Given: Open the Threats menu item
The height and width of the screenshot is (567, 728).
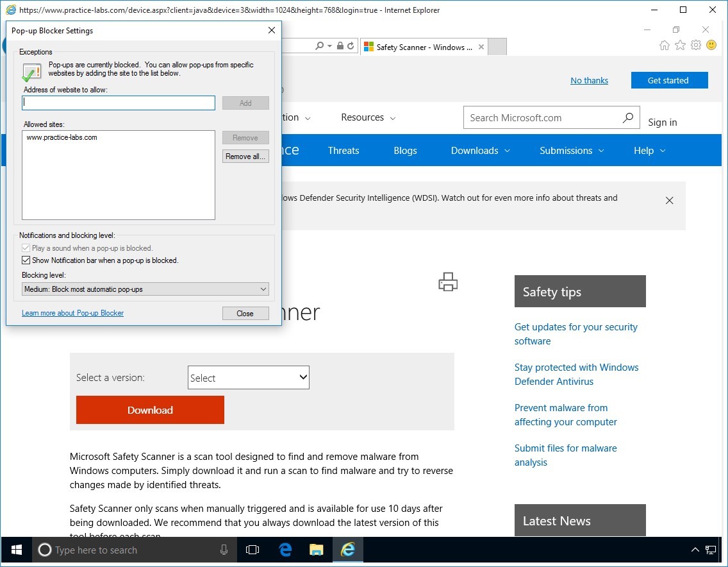Looking at the screenshot, I should coord(343,151).
